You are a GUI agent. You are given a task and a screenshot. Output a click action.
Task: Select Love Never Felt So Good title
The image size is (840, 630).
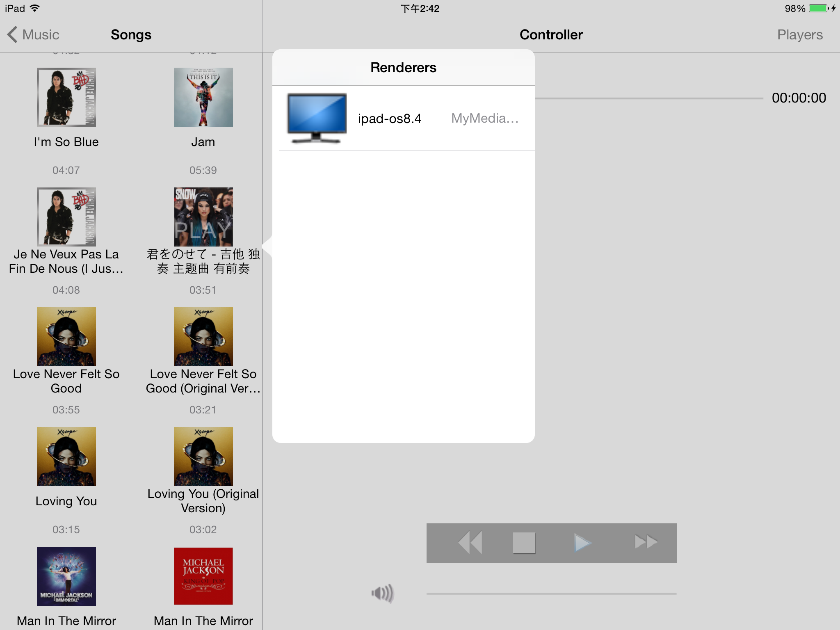66,381
